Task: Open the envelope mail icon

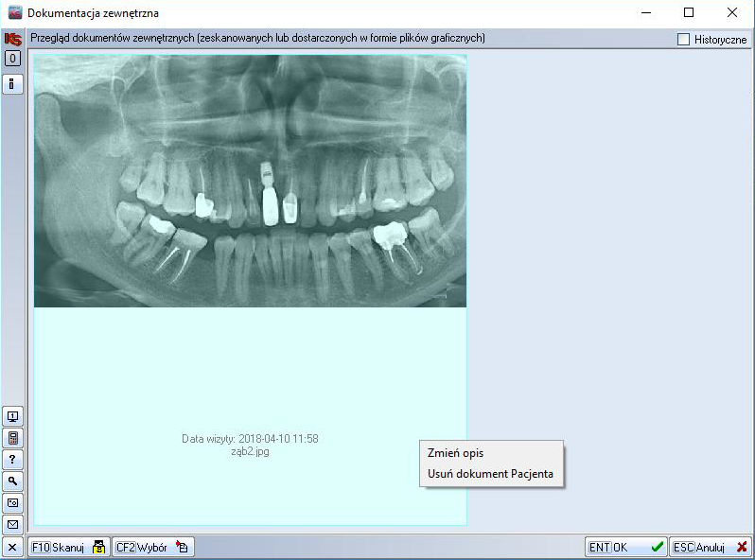Action: click(x=13, y=524)
